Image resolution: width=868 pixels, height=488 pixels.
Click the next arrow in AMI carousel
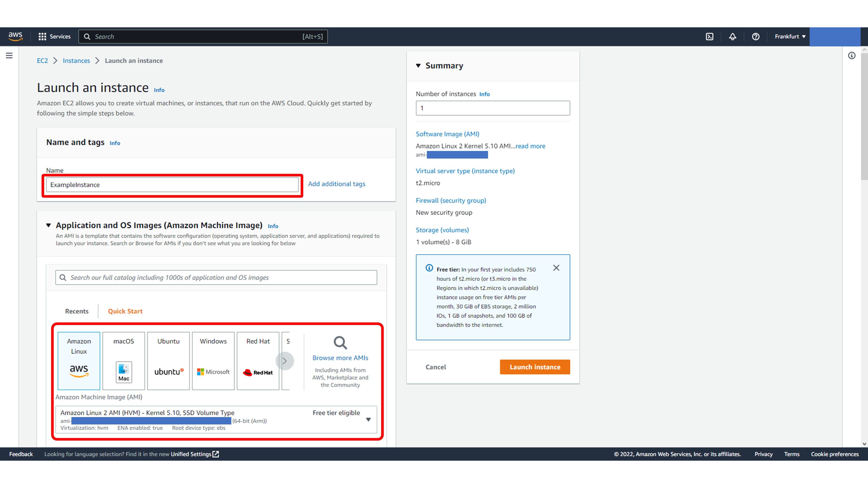(x=285, y=361)
